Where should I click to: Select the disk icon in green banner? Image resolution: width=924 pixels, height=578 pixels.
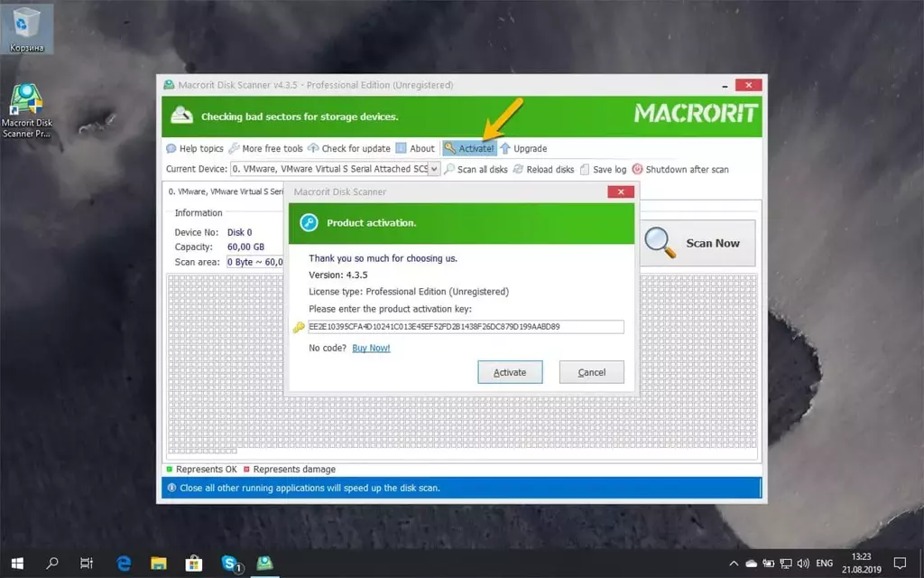(x=181, y=115)
